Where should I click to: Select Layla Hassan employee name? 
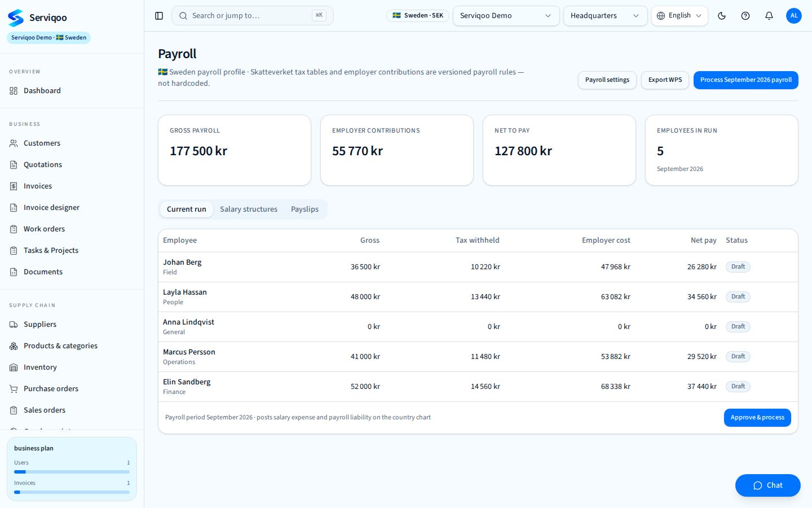(185, 292)
